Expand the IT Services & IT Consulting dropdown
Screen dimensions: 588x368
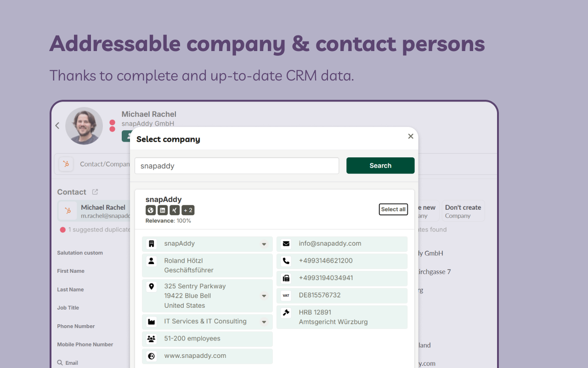click(264, 322)
